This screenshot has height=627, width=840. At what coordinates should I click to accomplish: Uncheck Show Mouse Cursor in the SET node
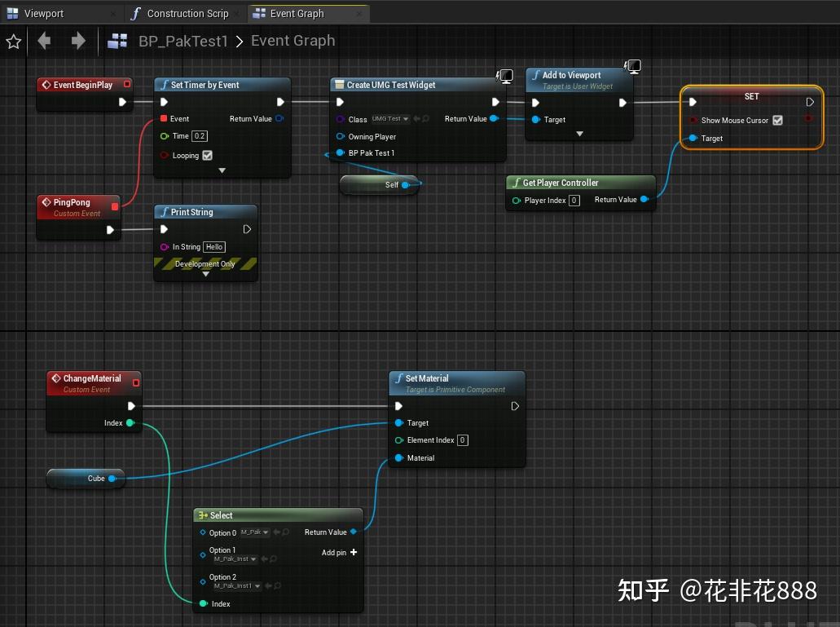(778, 120)
